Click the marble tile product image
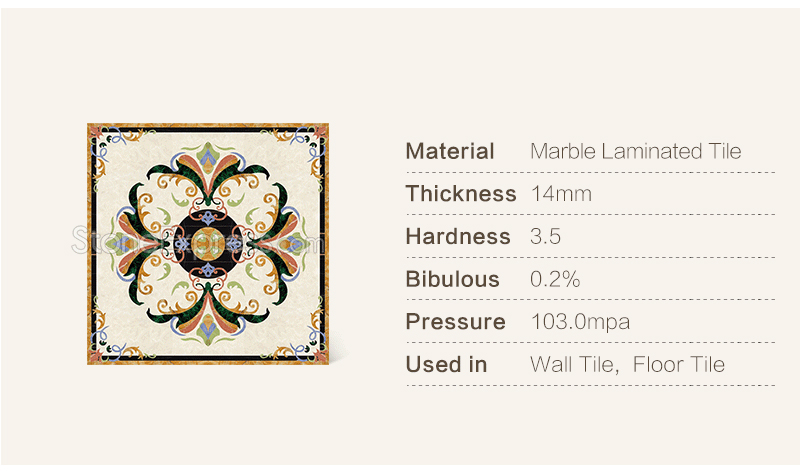This screenshot has height=476, width=800. 208,244
